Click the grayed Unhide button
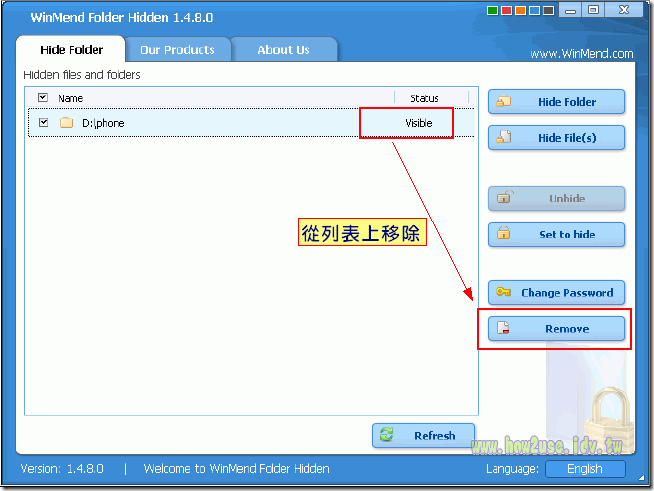654x491 pixels. click(556, 199)
